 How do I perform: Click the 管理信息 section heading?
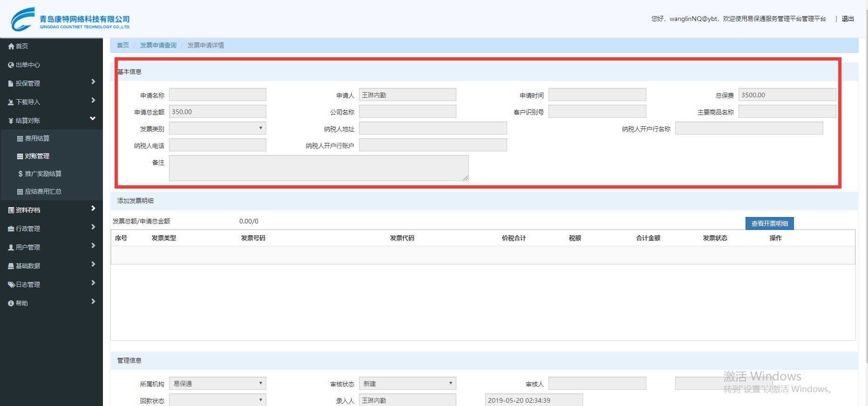[129, 360]
